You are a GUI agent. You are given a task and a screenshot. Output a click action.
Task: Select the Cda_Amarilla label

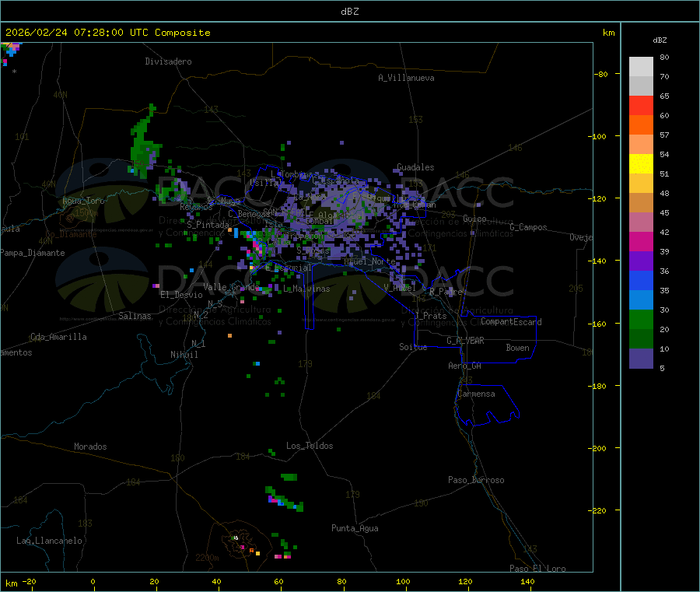58,337
